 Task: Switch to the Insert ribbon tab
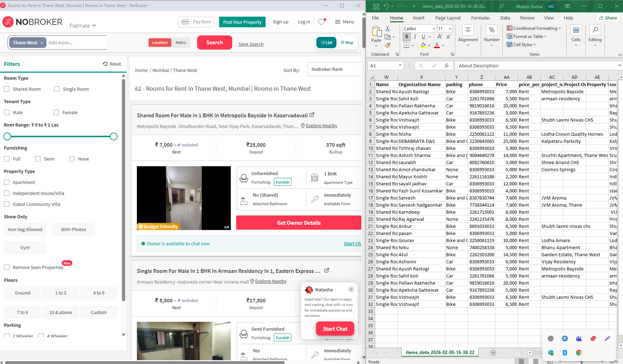(x=418, y=18)
